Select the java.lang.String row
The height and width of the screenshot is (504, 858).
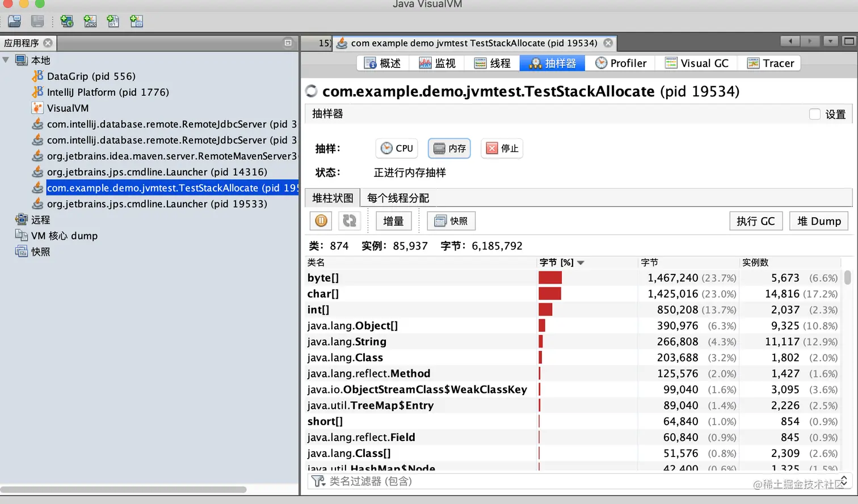point(573,341)
